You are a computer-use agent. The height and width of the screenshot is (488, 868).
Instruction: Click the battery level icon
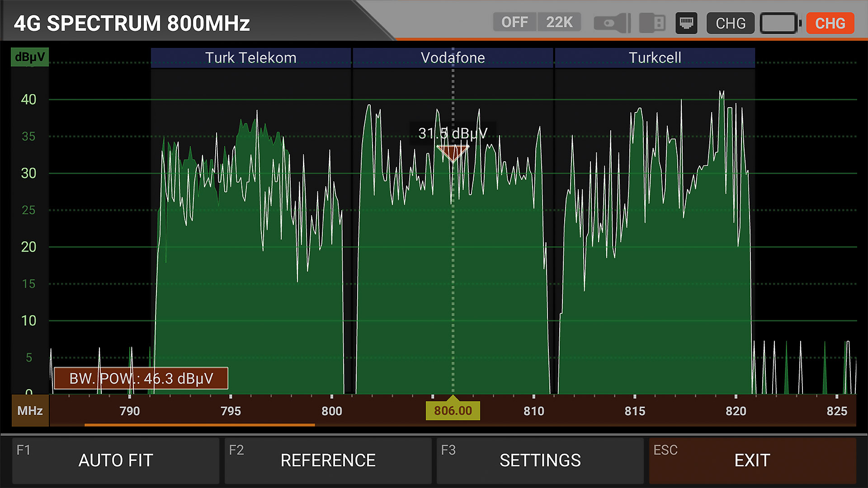(780, 23)
